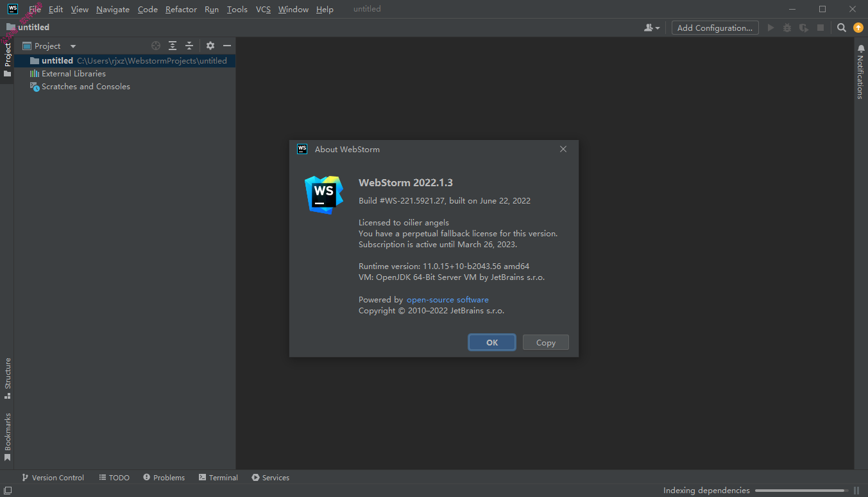868x497 pixels.
Task: Click the WebStorm logo in the title bar
Action: [x=12, y=9]
